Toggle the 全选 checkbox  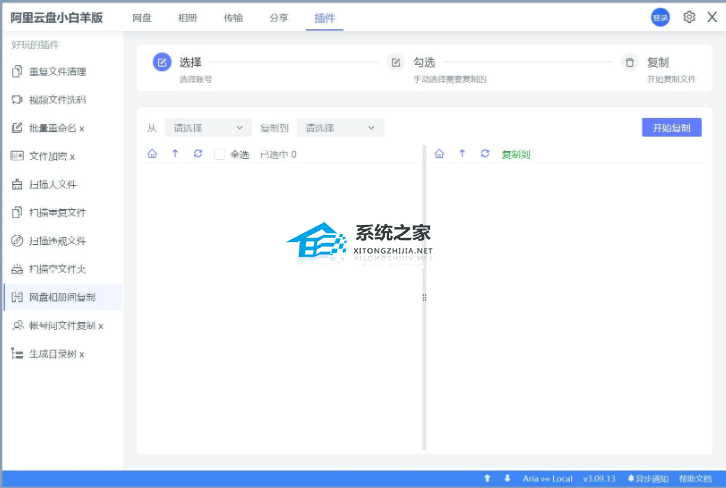point(219,154)
